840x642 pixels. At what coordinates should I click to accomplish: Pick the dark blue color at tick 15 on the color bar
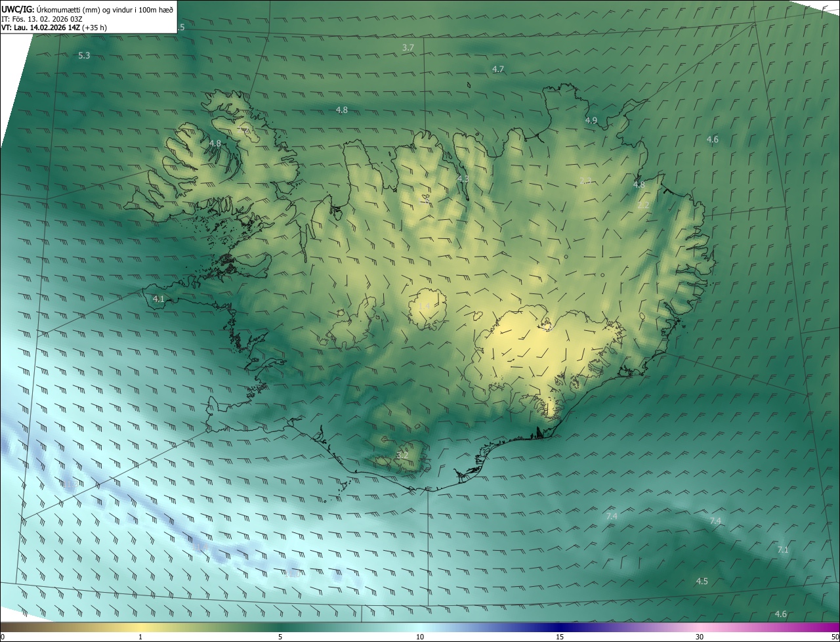pyautogui.click(x=560, y=627)
